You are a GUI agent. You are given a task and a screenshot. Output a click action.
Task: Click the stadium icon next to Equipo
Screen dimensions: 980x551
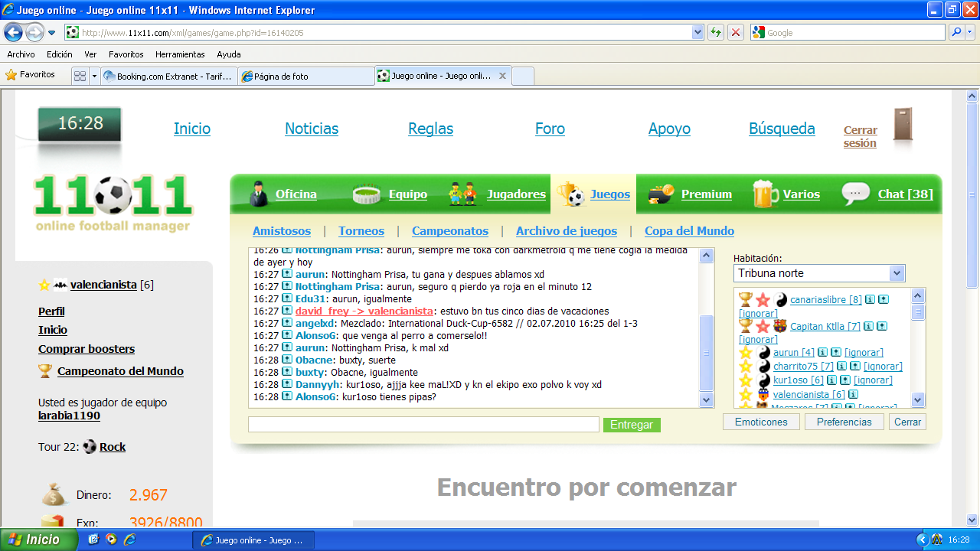coord(367,194)
